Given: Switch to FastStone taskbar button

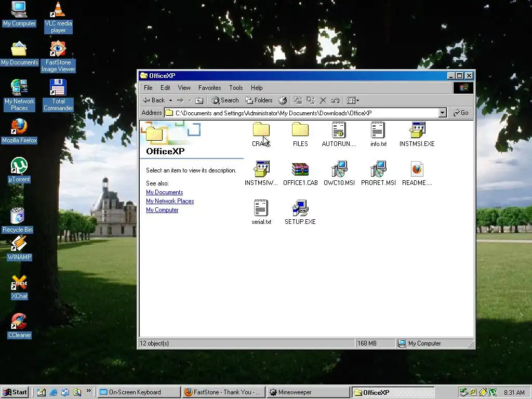Looking at the screenshot, I should click(x=223, y=392).
